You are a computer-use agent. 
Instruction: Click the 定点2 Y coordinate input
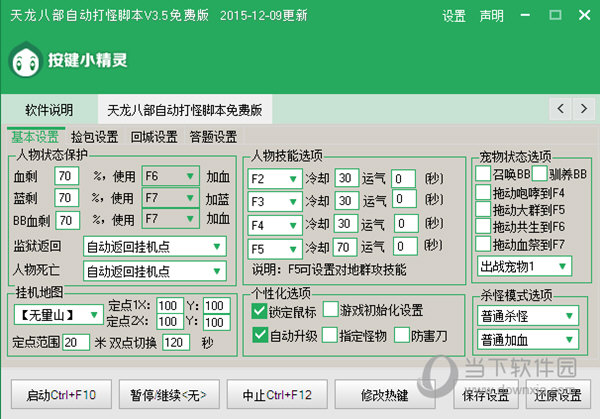point(217,322)
